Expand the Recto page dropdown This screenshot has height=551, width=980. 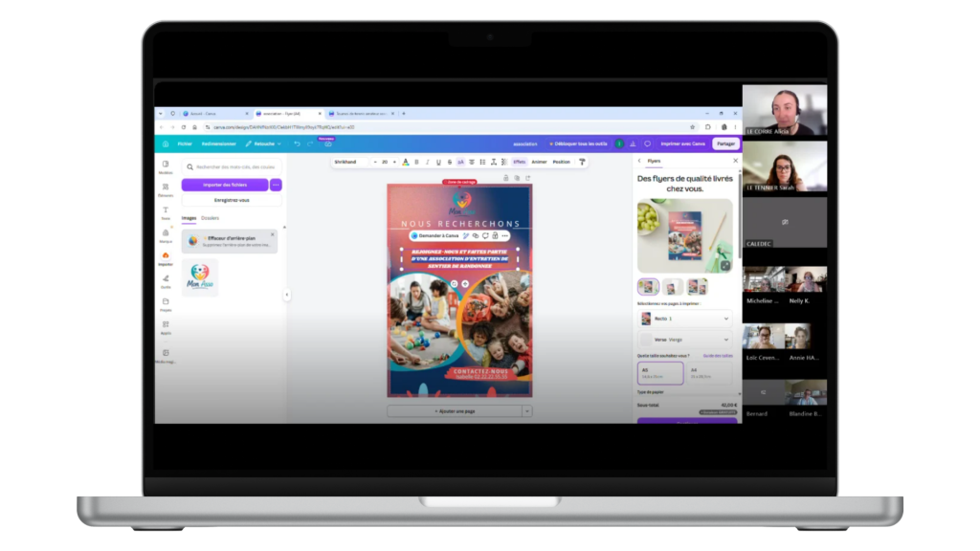coord(685,319)
